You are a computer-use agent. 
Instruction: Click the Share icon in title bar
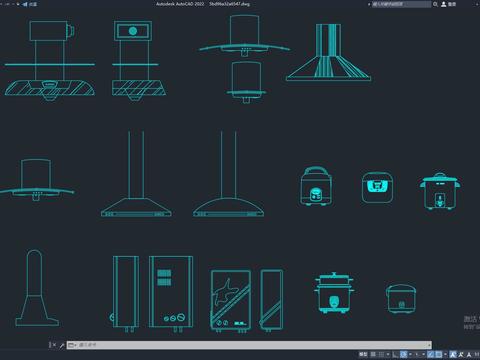click(25, 4)
